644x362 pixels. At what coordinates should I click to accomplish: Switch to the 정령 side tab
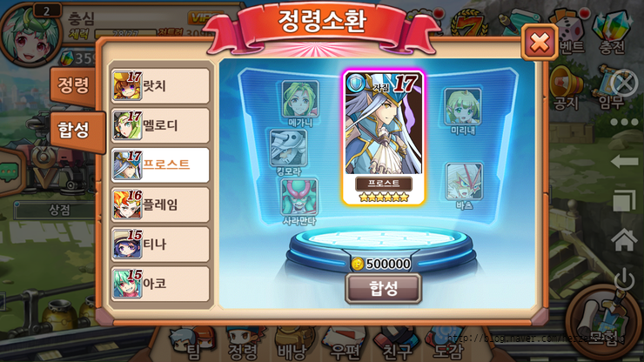[x=73, y=85]
